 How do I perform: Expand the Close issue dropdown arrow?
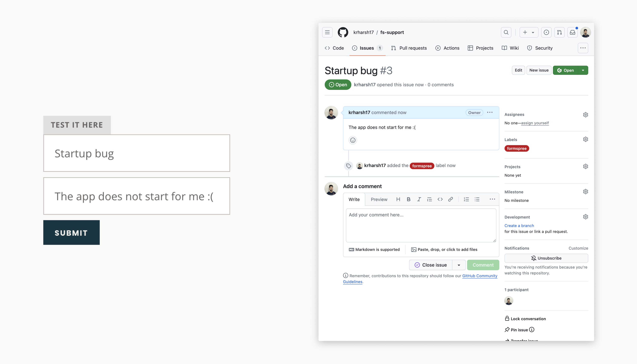coord(459,265)
